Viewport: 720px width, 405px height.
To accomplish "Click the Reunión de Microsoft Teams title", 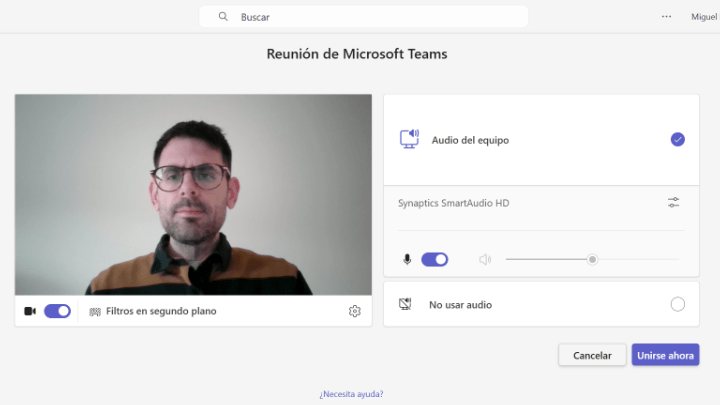I will (x=357, y=54).
